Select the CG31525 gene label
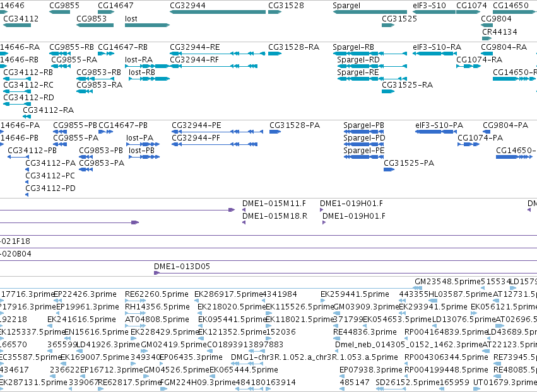 [399, 18]
